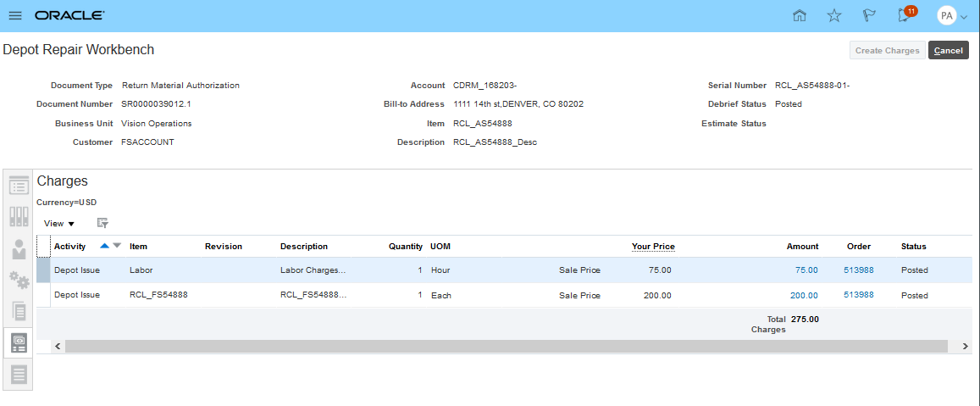
Task: Click the Query By Example filter icon
Action: point(103,223)
